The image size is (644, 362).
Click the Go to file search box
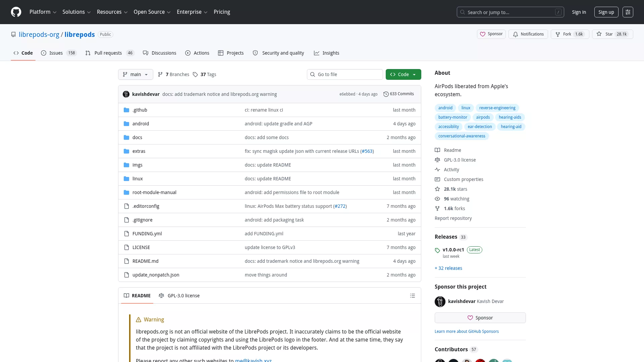345,74
